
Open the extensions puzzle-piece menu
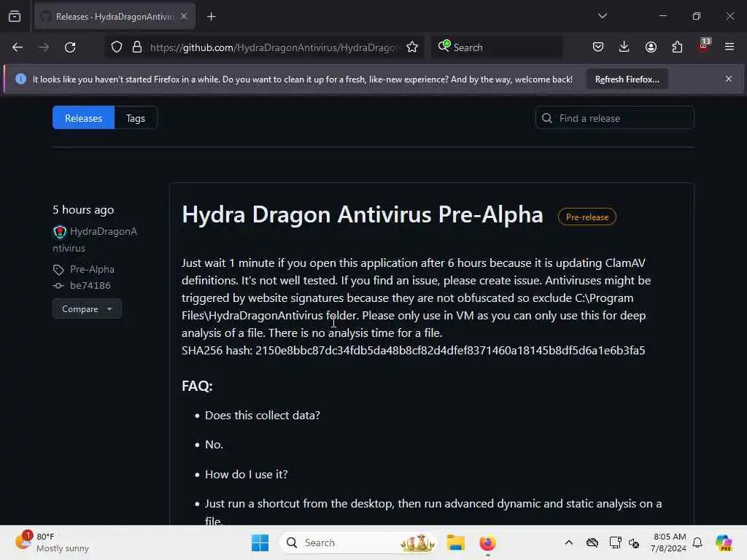677,47
